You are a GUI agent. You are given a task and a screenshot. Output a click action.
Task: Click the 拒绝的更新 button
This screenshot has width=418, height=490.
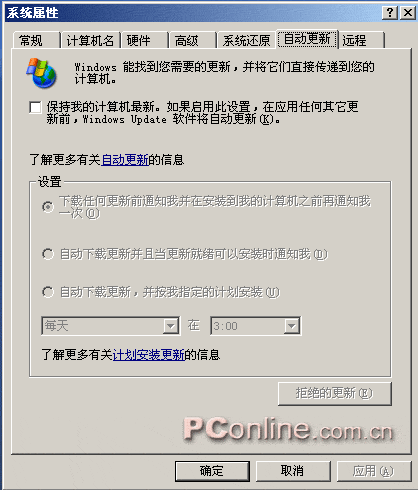(335, 394)
